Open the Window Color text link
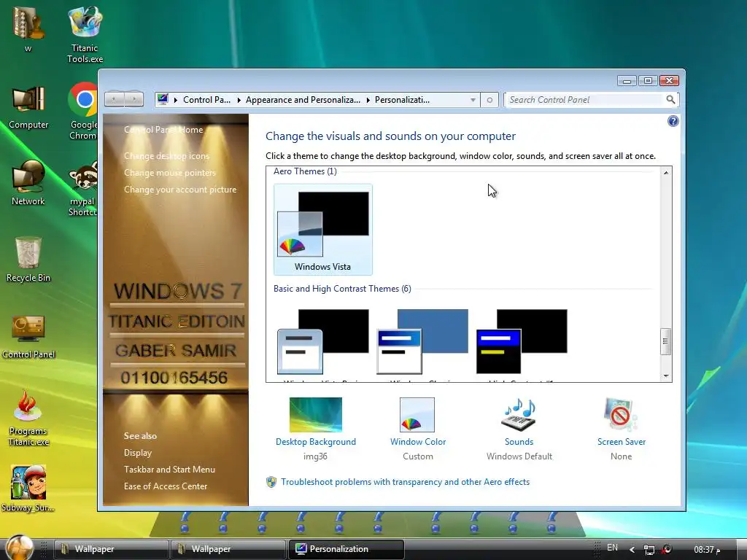Viewport: 747px width, 560px height. 418,441
